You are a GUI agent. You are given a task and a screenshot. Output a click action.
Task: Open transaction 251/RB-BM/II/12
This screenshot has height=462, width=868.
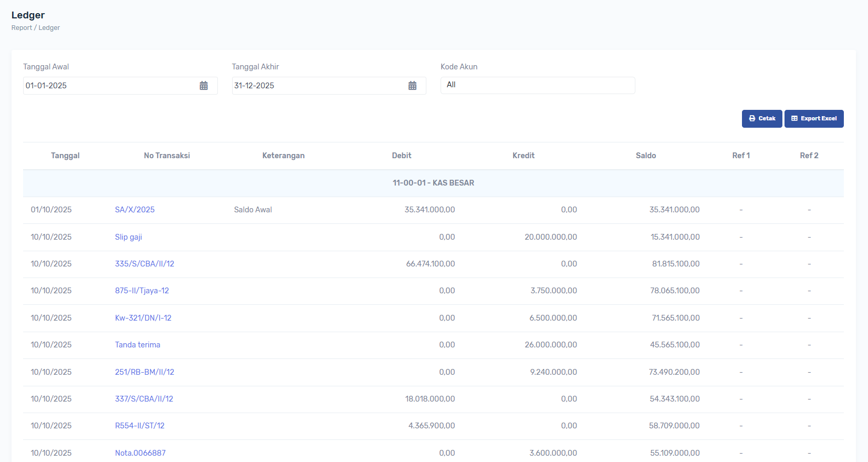tap(144, 372)
